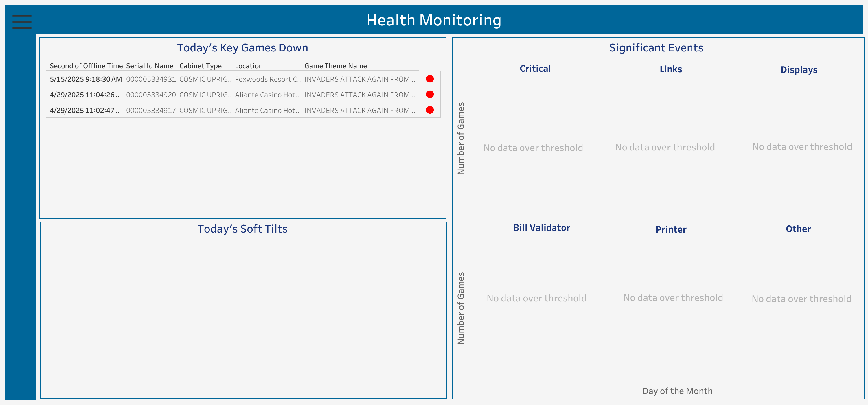Click the red status indicator for serial 000005334917
Image resolution: width=868 pixels, height=405 pixels.
tap(429, 110)
